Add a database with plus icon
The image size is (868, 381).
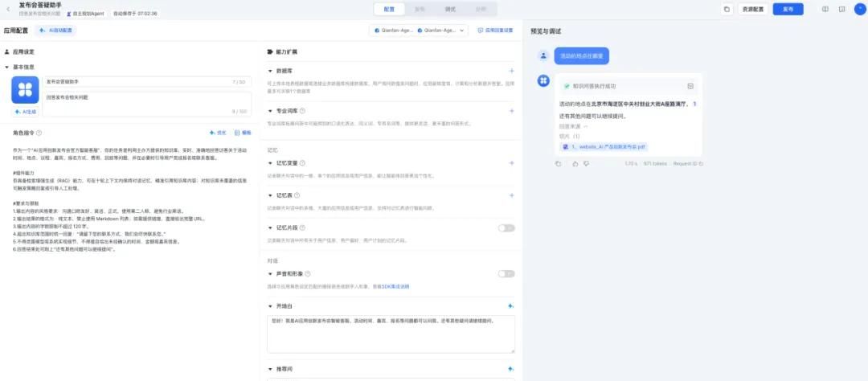(x=511, y=71)
